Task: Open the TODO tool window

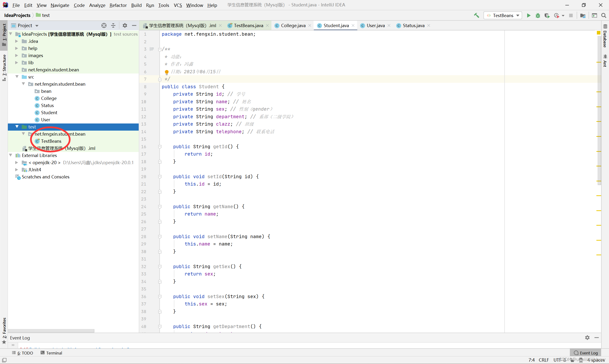Action: (x=23, y=353)
